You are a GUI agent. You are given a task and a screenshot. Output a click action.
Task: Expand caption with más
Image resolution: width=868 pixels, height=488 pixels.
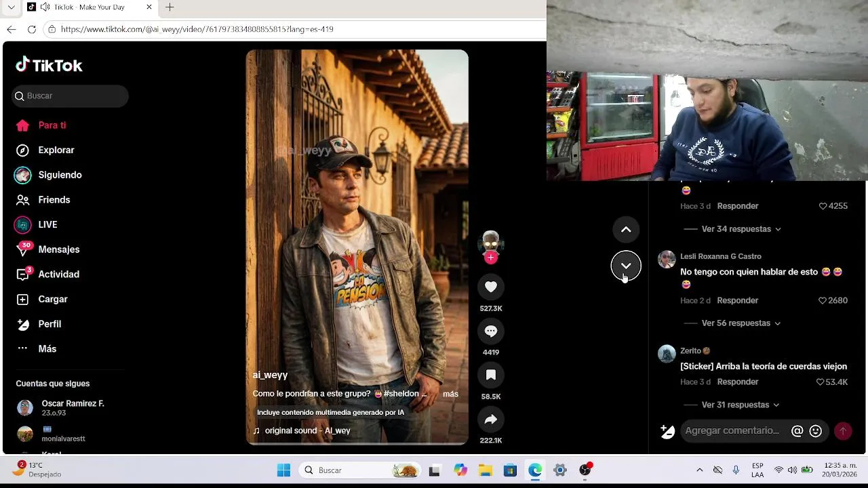[450, 394]
